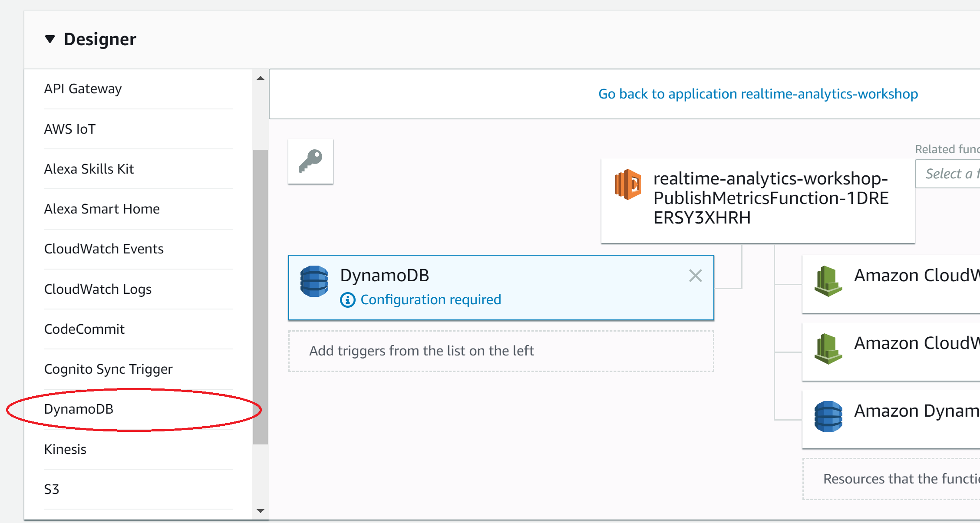This screenshot has width=980, height=523.
Task: Click the Designer heading text
Action: tap(100, 39)
